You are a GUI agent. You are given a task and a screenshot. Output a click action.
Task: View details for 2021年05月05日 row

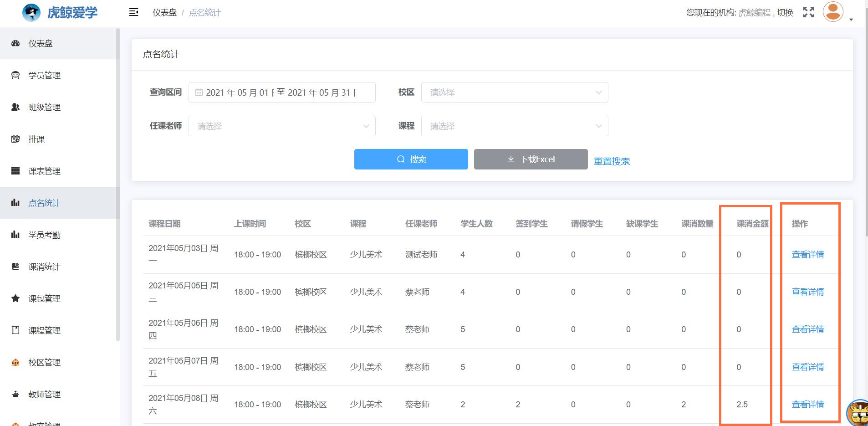tap(808, 292)
